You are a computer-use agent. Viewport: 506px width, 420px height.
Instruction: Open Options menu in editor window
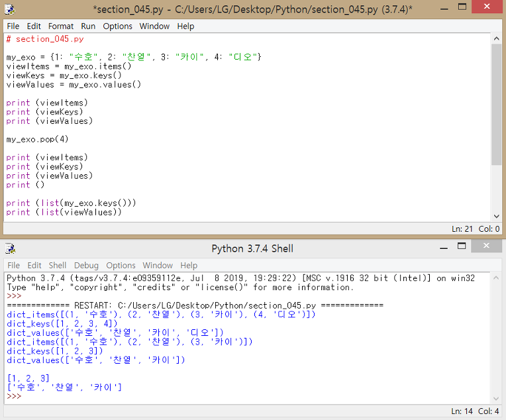(x=117, y=26)
